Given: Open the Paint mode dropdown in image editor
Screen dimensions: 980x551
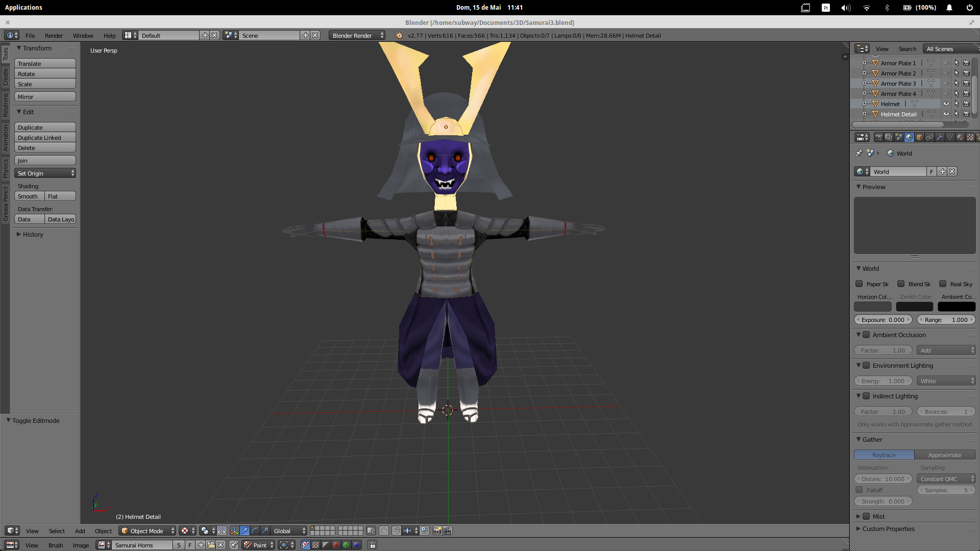Looking at the screenshot, I should pyautogui.click(x=258, y=545).
